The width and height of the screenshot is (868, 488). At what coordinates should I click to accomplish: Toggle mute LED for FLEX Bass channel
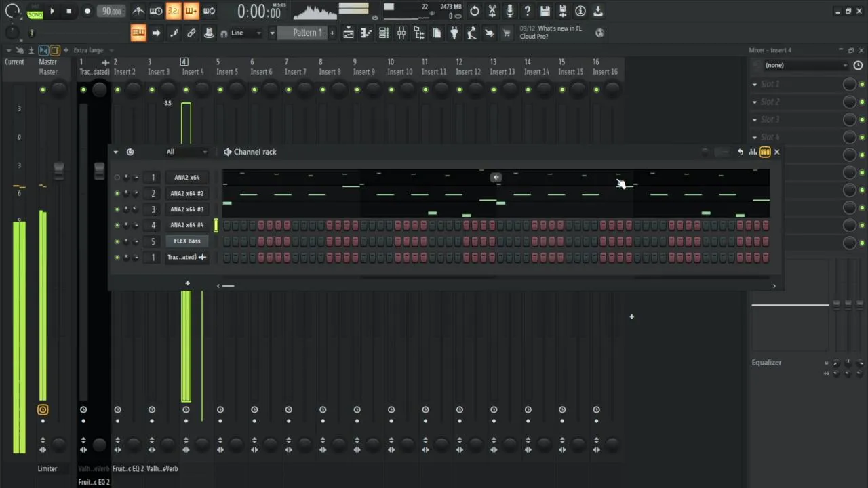click(117, 241)
